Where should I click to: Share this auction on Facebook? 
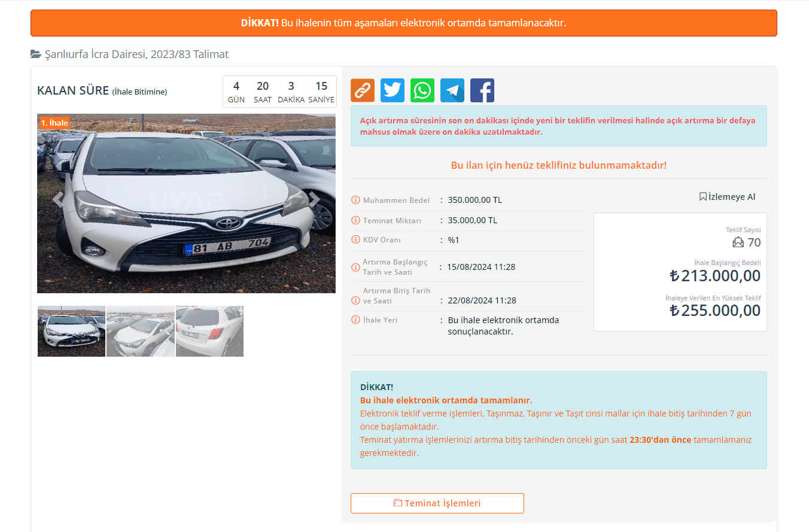point(482,90)
